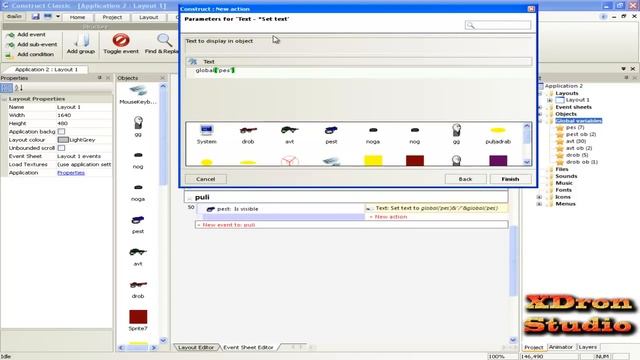
Task: Select the System object in the dialog
Action: click(x=207, y=135)
